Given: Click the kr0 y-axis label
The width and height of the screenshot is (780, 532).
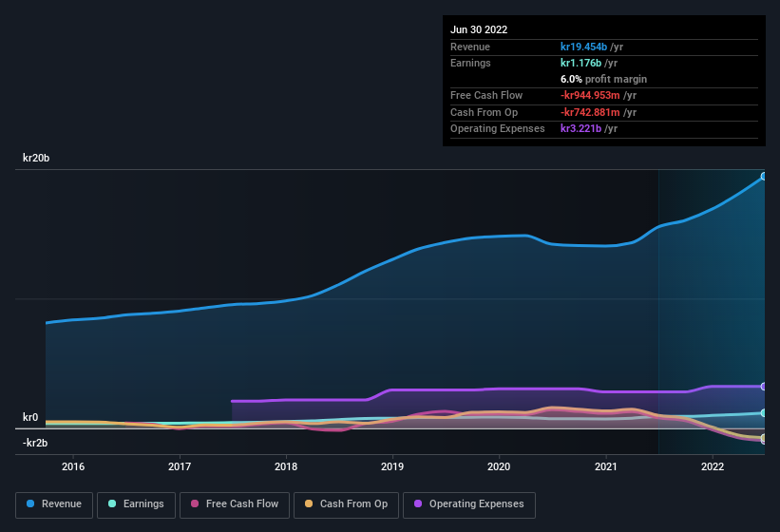Looking at the screenshot, I should tap(30, 417).
